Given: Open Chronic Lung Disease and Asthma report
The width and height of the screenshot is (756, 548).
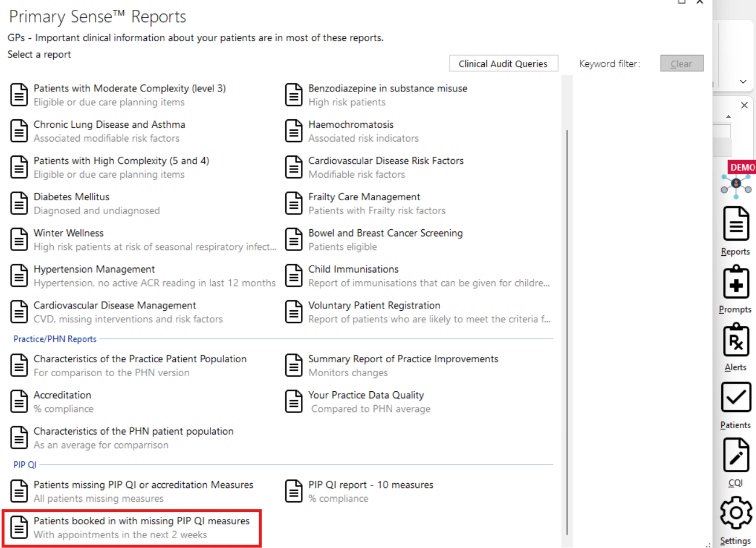Looking at the screenshot, I should point(109,124).
